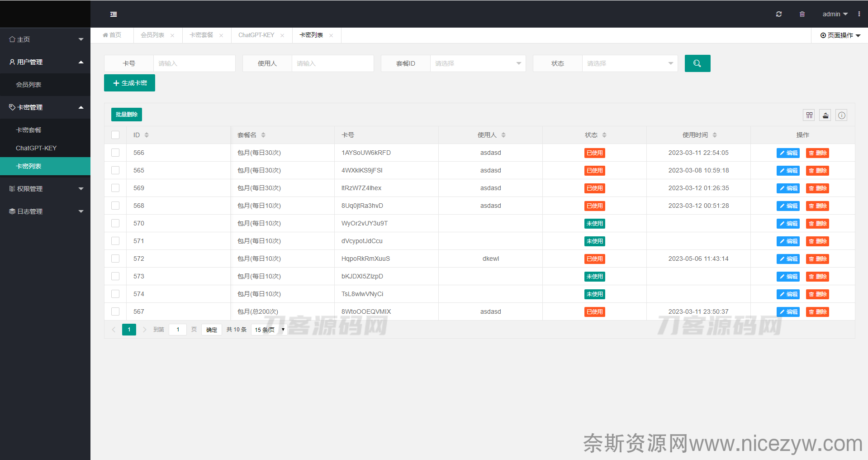
Task: Switch to the 首页 tab
Action: 112,35
